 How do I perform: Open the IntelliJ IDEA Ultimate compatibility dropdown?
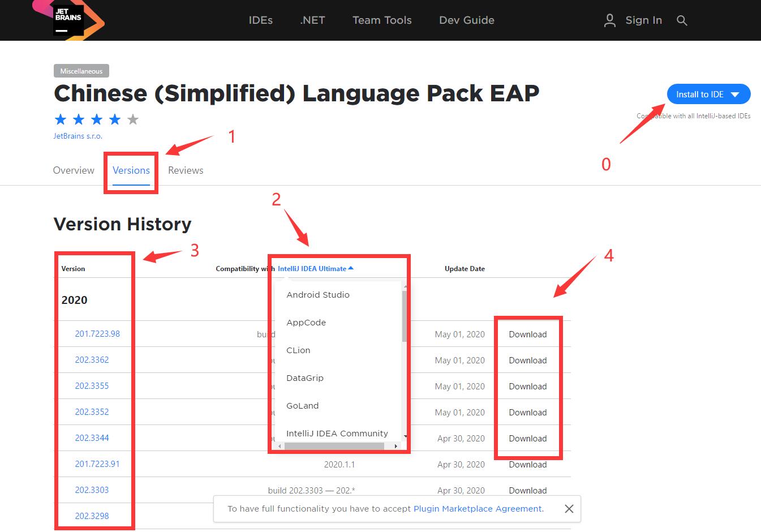(315, 269)
